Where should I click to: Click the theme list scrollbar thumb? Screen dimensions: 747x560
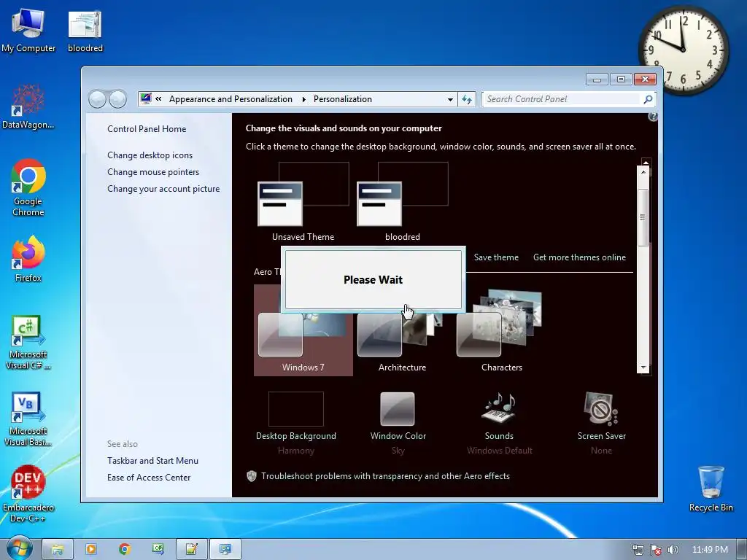click(643, 217)
